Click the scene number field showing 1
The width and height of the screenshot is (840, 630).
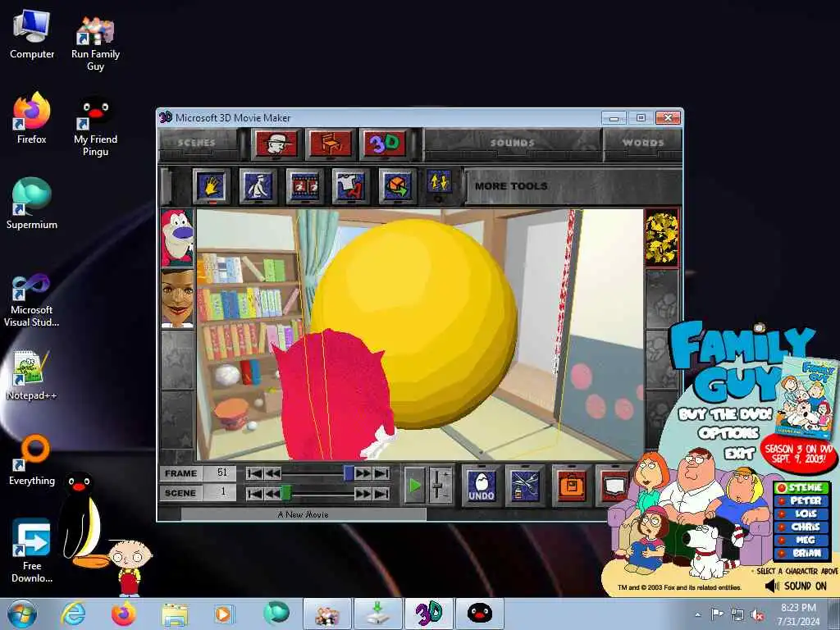tap(220, 492)
